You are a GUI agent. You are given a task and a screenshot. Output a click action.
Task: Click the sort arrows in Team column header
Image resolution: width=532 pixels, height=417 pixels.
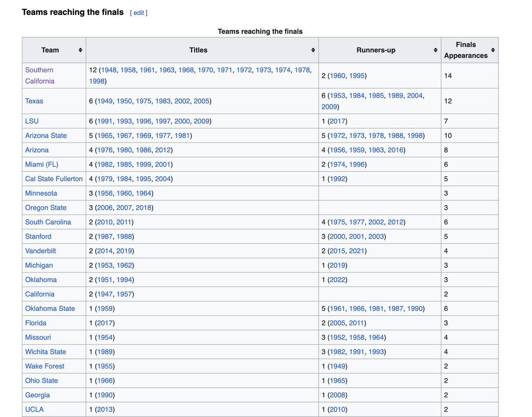[x=80, y=50]
